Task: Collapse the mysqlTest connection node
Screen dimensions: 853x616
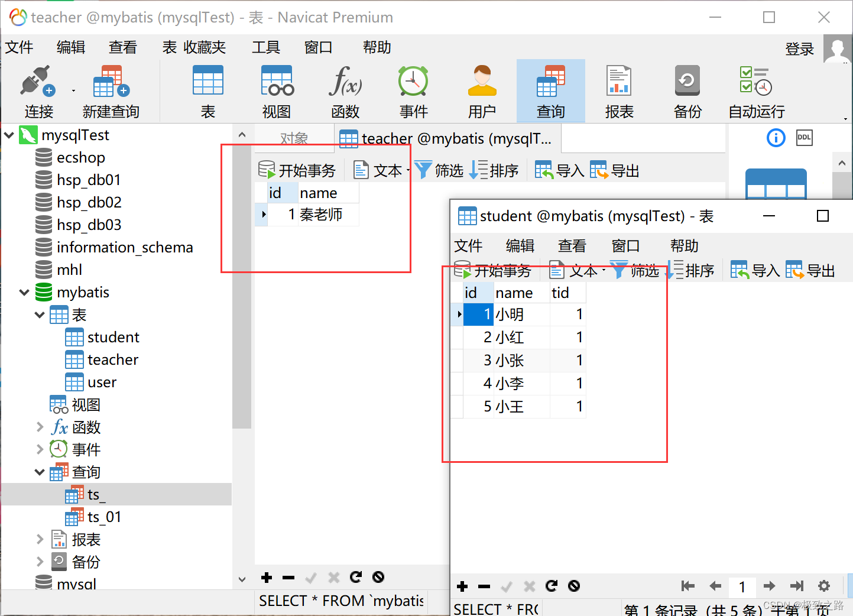Action: (x=9, y=135)
